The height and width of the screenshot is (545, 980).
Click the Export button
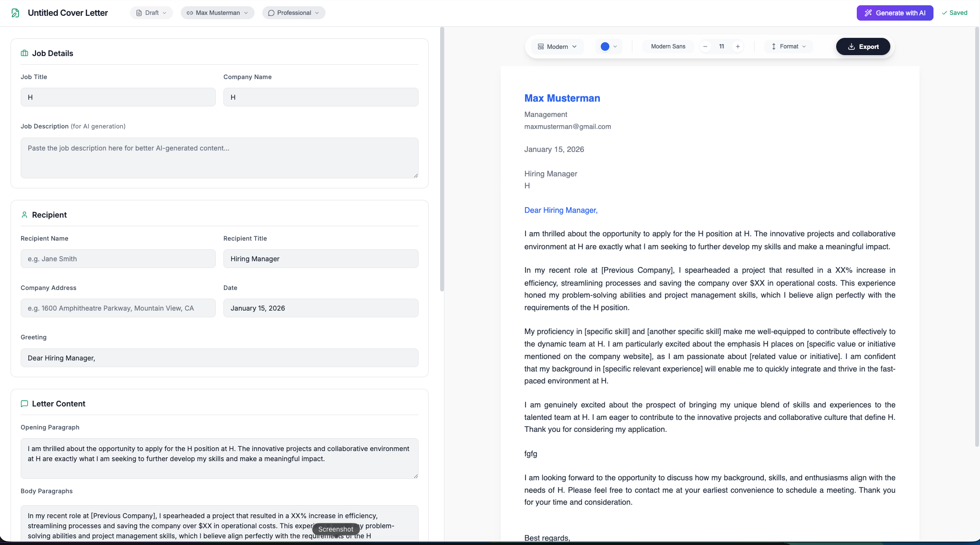tap(863, 46)
